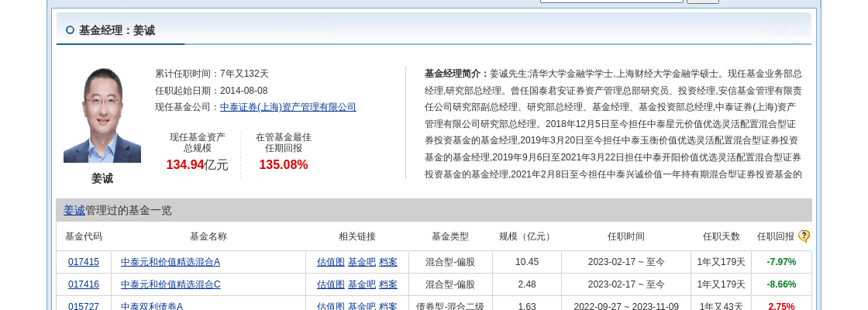The height and width of the screenshot is (310, 868).
Task: Open 基金吧 for fund 017416
Action: [361, 284]
